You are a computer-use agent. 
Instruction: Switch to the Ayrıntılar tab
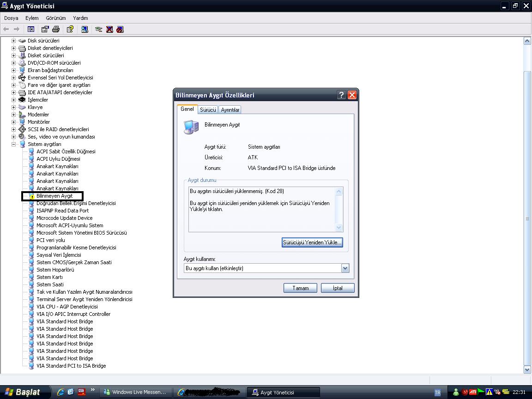pos(230,109)
